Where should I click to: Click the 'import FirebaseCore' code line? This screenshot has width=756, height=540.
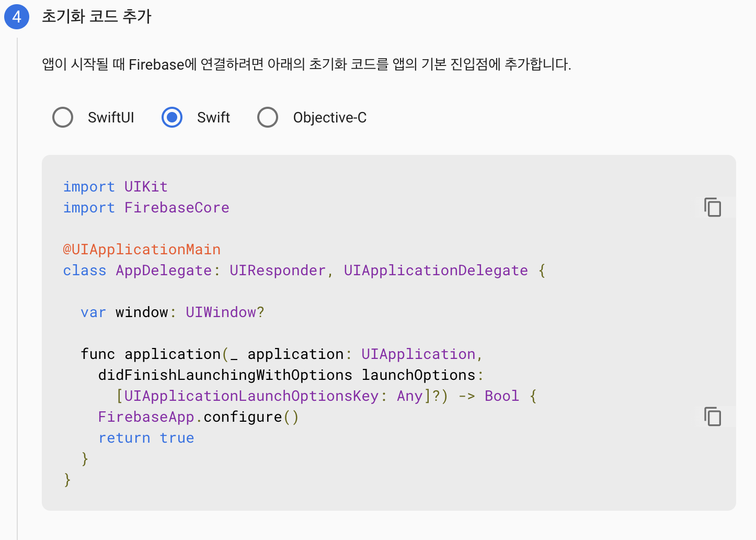146,208
